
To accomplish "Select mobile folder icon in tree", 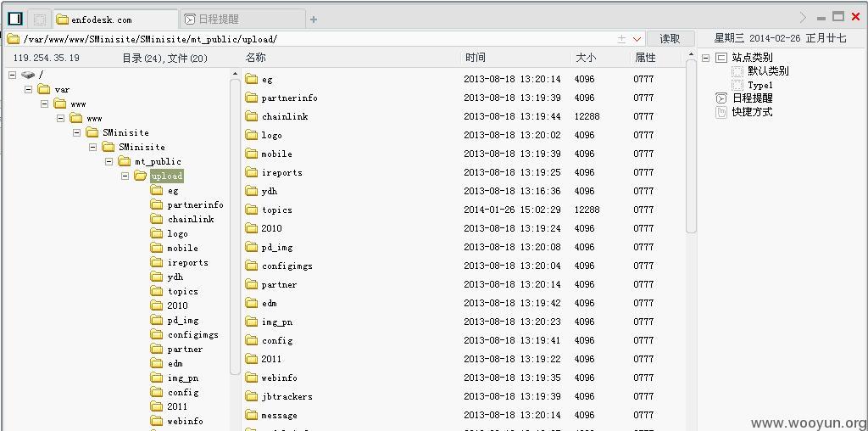I will click(x=157, y=248).
